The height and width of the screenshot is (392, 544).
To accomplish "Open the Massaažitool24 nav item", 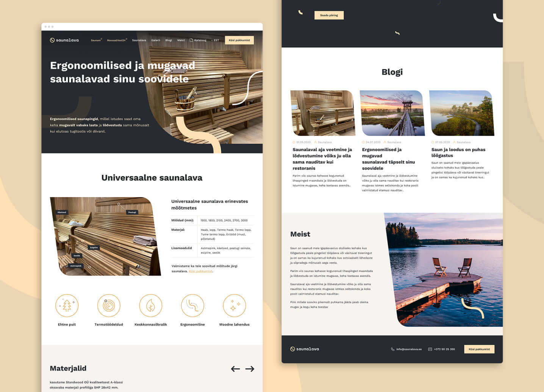I will coord(117,40).
